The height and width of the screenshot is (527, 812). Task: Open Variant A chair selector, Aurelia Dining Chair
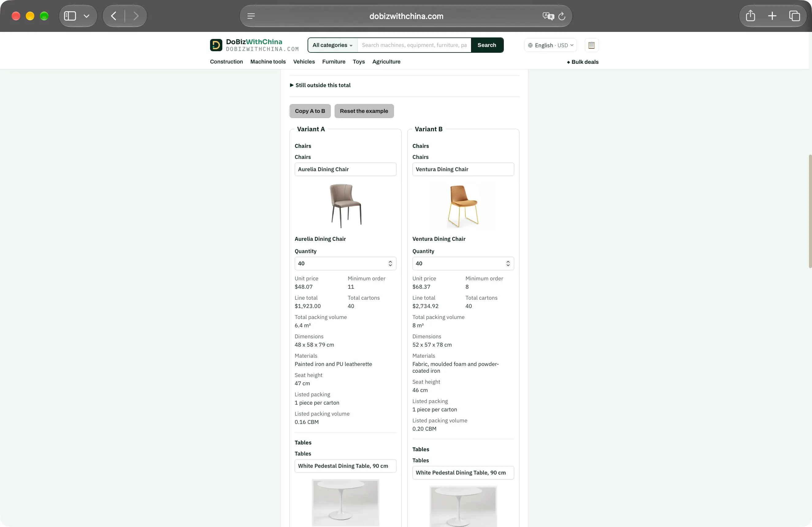[345, 169]
